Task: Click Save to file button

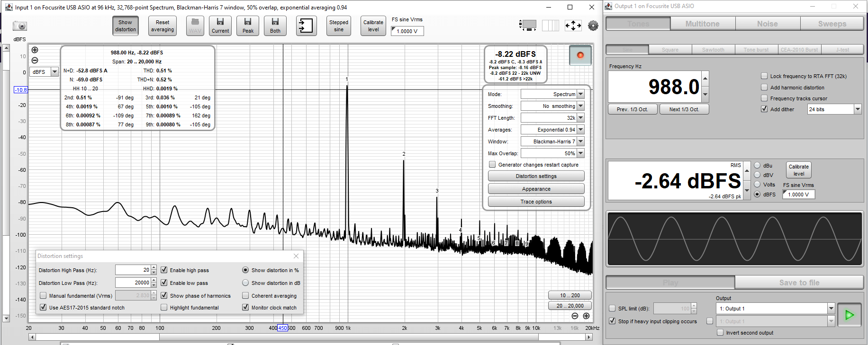Action: click(x=799, y=283)
